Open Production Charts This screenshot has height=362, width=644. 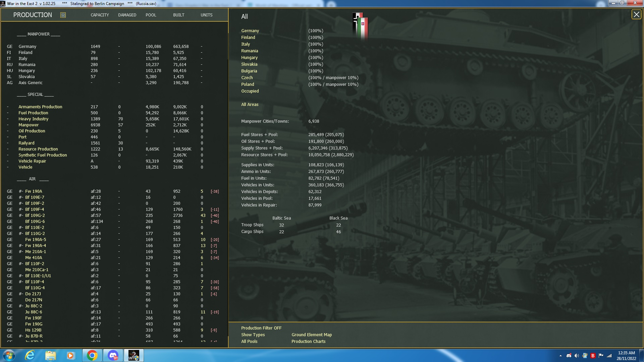tap(308, 341)
